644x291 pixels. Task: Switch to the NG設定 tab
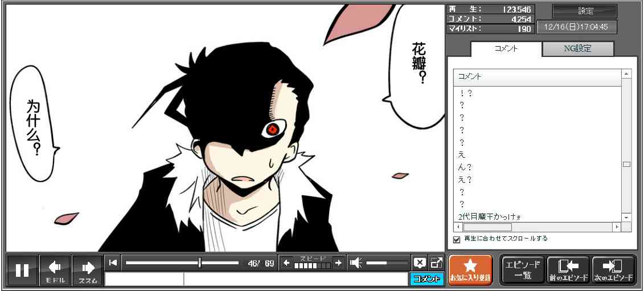click(577, 49)
